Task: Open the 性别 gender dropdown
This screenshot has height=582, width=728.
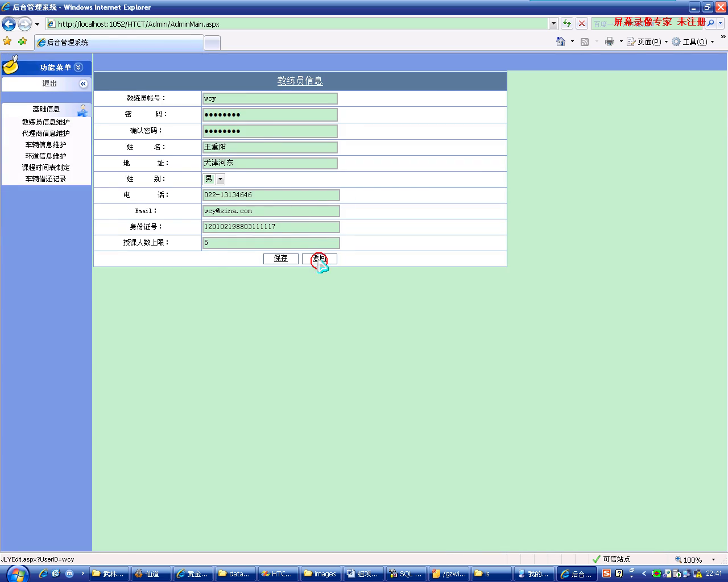Action: pyautogui.click(x=220, y=179)
